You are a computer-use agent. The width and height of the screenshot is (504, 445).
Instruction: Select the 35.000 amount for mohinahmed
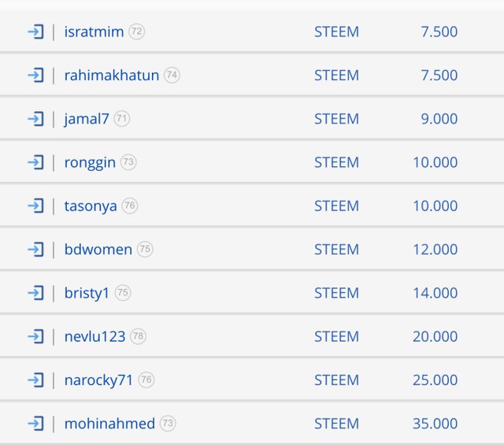[435, 424]
